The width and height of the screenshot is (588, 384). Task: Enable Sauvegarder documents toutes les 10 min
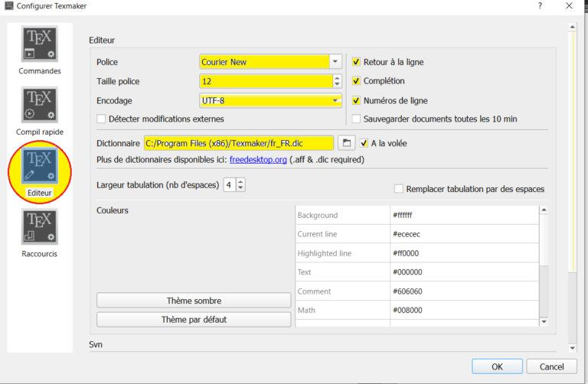pyautogui.click(x=356, y=119)
